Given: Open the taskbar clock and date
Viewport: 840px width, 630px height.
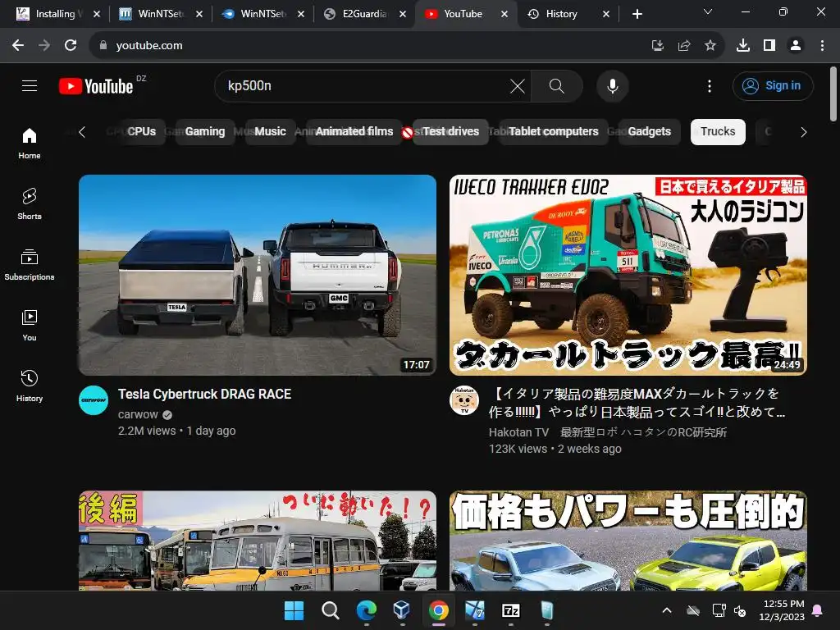Looking at the screenshot, I should click(x=783, y=610).
